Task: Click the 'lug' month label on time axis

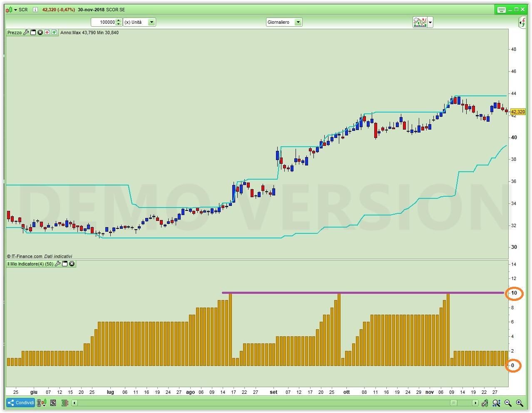Action: 110,392
